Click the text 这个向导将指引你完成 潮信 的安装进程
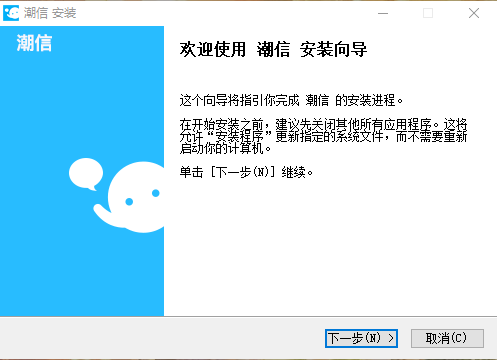Viewport: 497px width, 360px height. click(x=291, y=100)
